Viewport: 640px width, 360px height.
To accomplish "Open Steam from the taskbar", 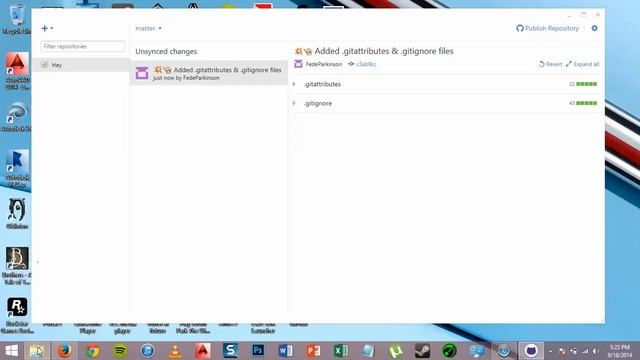I will click(422, 351).
